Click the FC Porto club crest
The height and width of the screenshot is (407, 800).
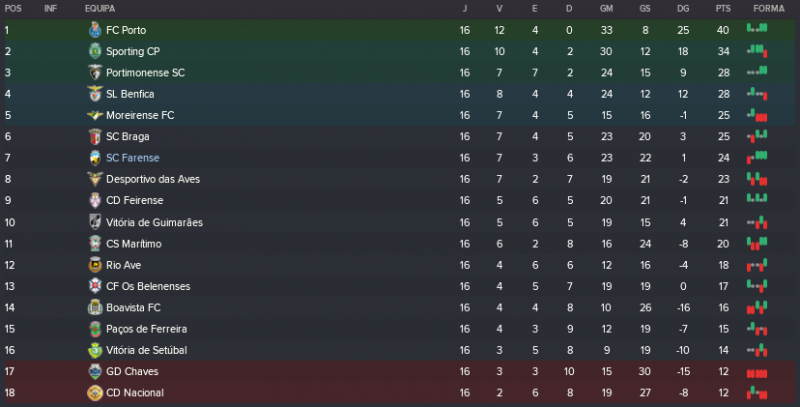coord(95,30)
